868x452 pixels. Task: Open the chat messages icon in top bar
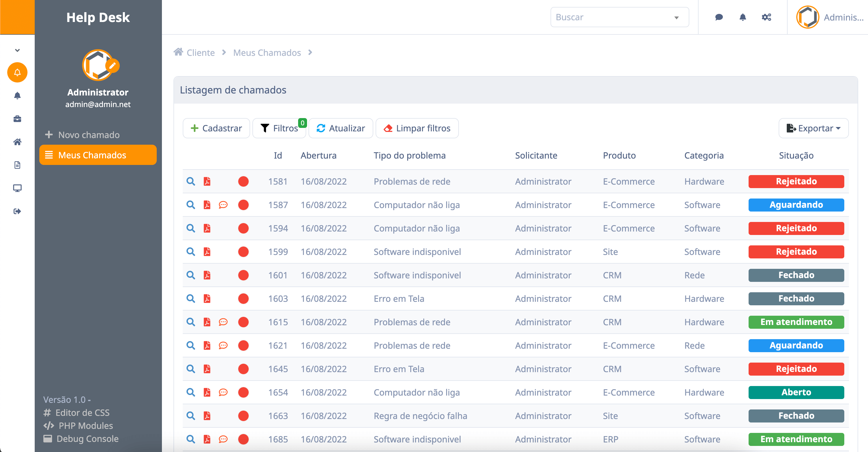[x=719, y=17]
